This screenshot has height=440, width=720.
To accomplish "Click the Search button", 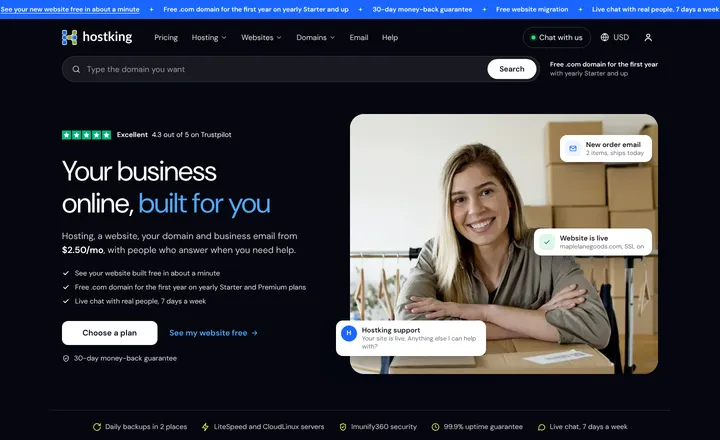I will 512,69.
